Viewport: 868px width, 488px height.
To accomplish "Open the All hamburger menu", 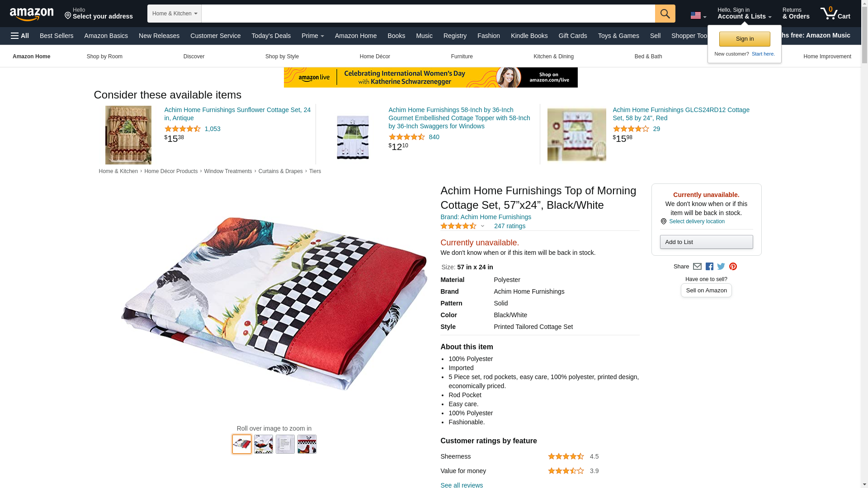I will [x=20, y=36].
